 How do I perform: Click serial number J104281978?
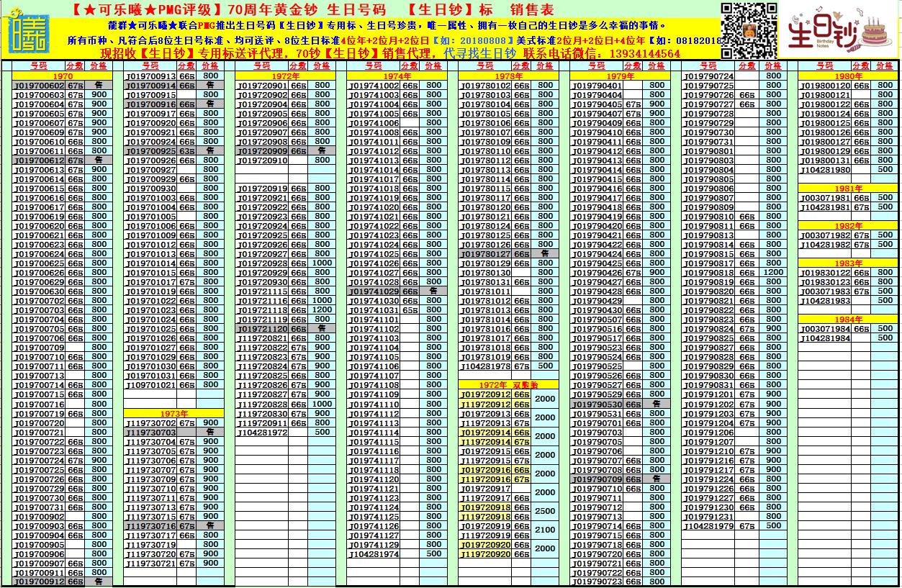(486, 366)
